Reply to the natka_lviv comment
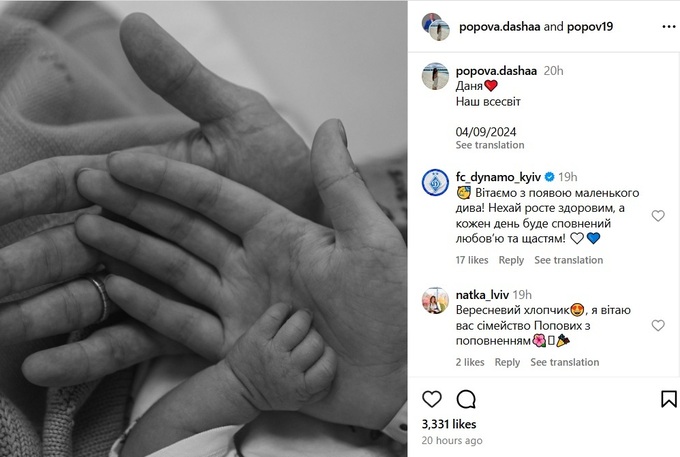Viewport: 680px width, 457px height. click(507, 362)
